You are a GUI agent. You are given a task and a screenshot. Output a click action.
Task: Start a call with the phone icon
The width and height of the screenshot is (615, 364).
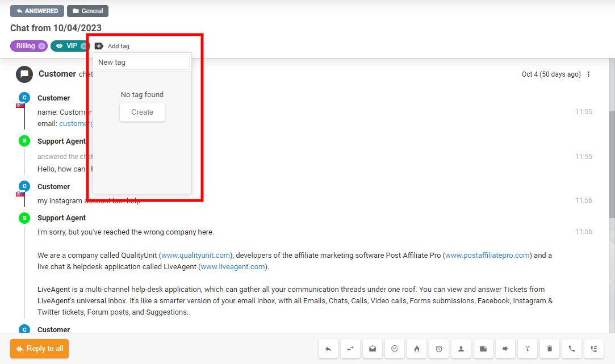(x=571, y=349)
